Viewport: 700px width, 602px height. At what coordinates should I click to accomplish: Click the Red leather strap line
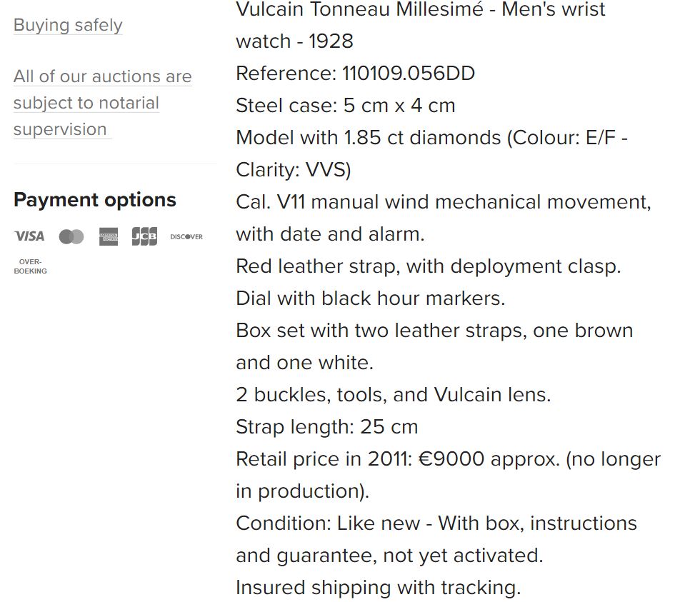click(x=428, y=266)
